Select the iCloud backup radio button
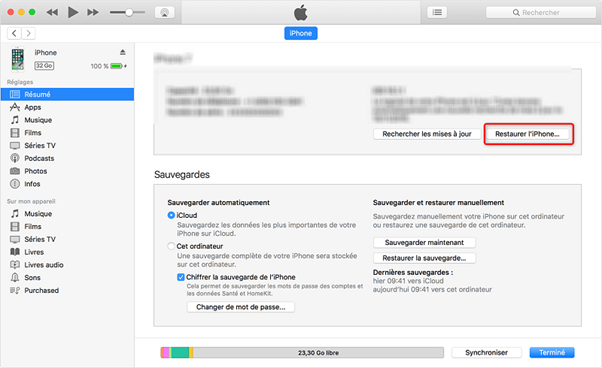This screenshot has width=602, height=368. 171,215
